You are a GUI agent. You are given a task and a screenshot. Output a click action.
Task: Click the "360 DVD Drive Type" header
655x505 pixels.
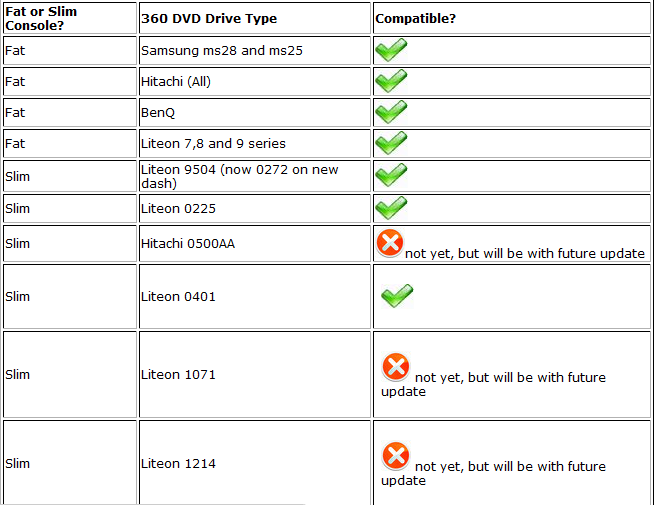coord(209,19)
